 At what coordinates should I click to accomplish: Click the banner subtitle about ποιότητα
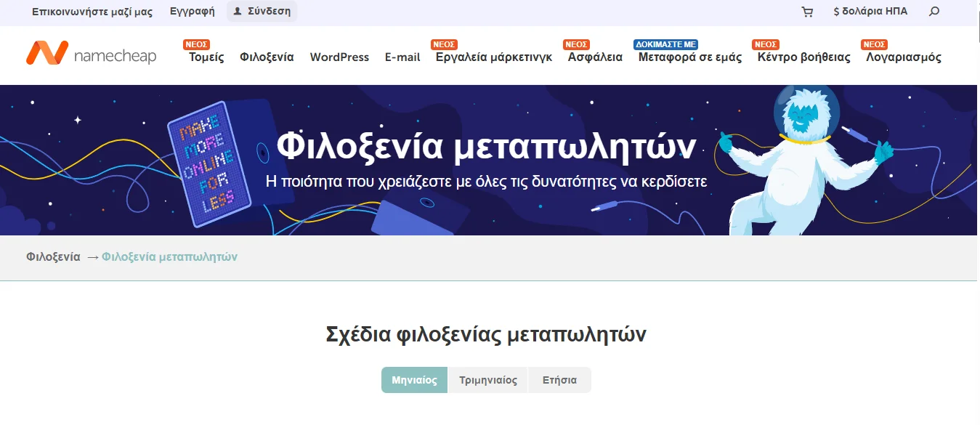(486, 182)
